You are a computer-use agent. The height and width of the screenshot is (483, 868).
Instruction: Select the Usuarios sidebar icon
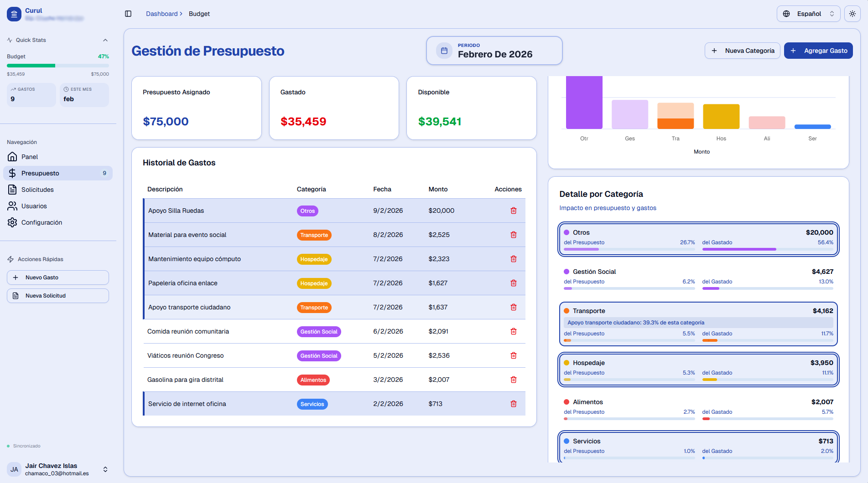(13, 206)
